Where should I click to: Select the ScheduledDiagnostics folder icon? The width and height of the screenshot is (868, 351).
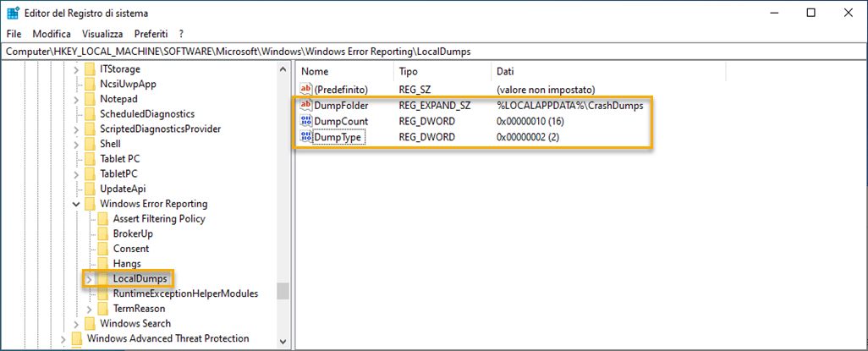click(x=90, y=114)
